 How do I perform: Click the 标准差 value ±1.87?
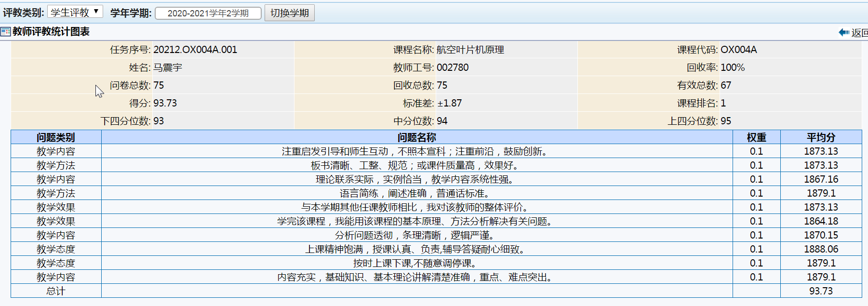(x=449, y=103)
